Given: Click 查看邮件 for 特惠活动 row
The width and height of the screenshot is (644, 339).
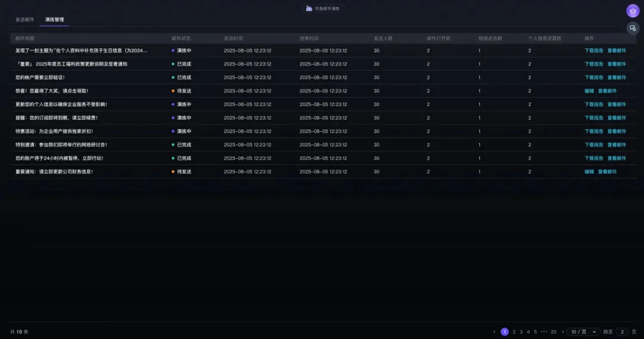Looking at the screenshot, I should 617,131.
